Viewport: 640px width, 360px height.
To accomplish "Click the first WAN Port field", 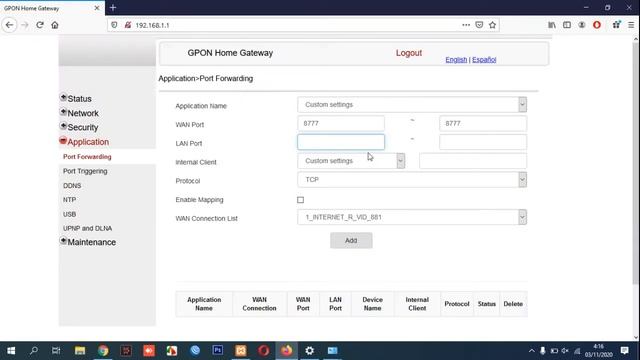I will click(341, 123).
